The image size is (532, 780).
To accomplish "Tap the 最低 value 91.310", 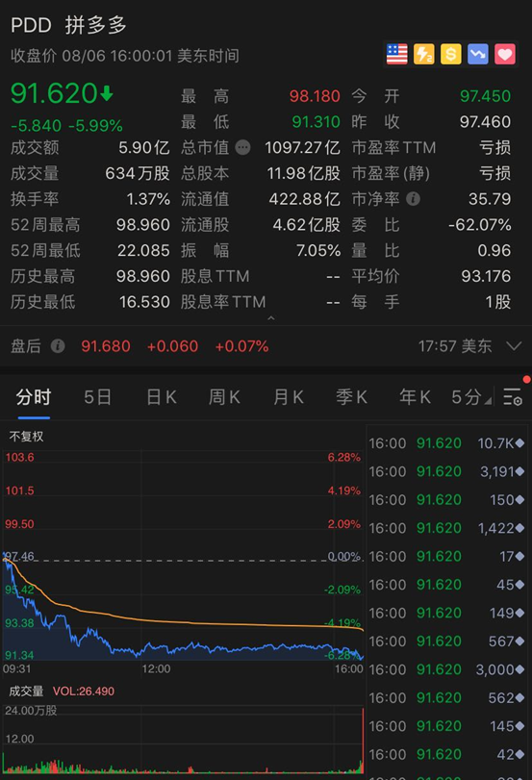I will click(x=316, y=122).
